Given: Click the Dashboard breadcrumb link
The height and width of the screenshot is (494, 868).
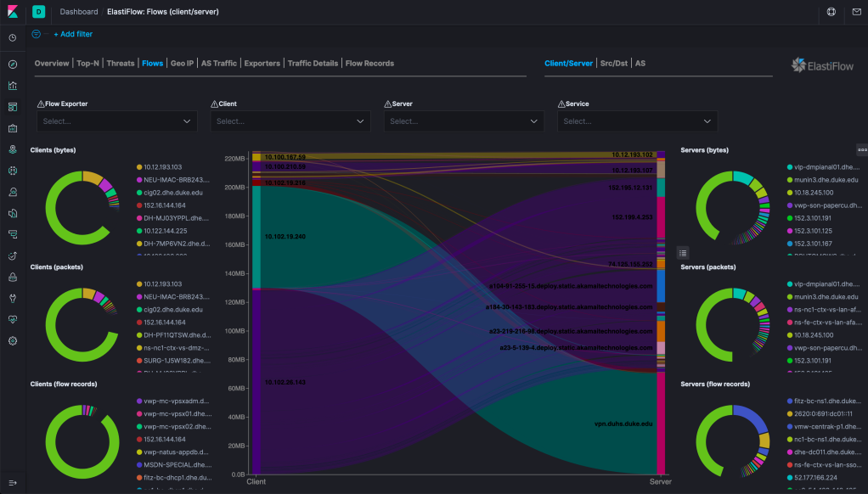Looking at the screenshot, I should tap(79, 12).
